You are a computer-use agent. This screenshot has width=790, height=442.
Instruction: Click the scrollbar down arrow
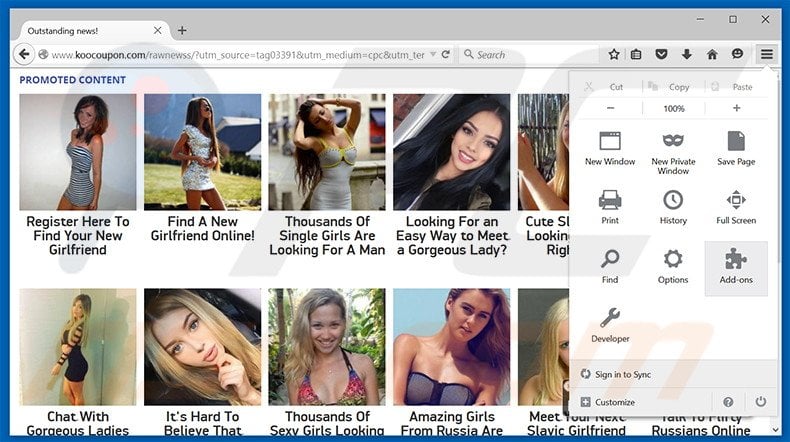[775, 430]
